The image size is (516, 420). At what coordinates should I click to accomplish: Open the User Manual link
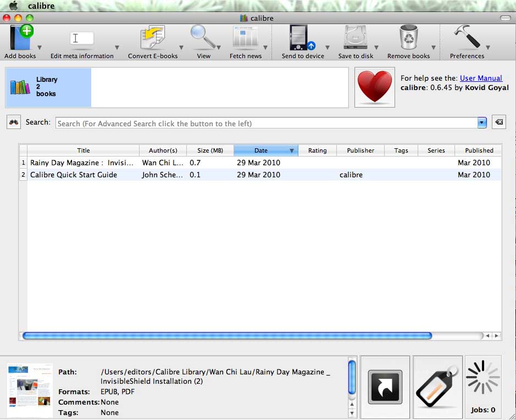[481, 79]
